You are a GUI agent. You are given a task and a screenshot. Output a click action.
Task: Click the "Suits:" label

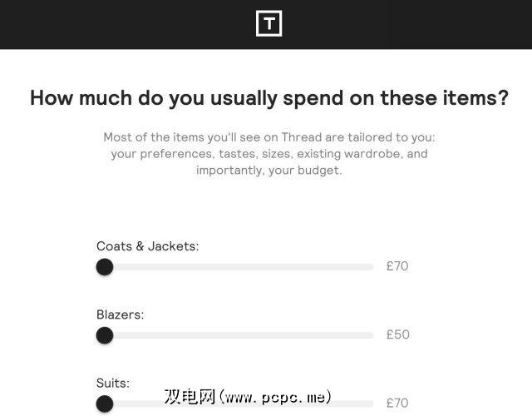113,383
